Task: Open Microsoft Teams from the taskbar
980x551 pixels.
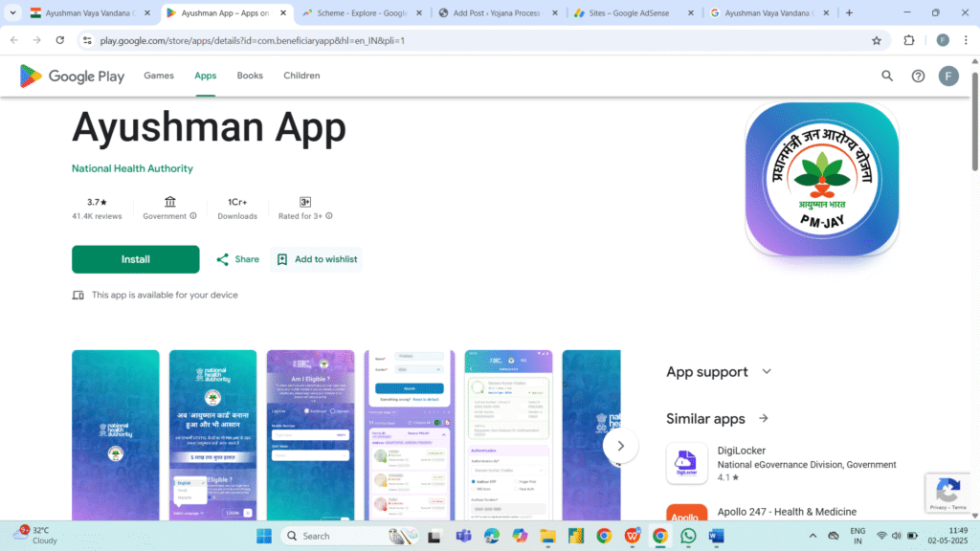Action: click(463, 536)
